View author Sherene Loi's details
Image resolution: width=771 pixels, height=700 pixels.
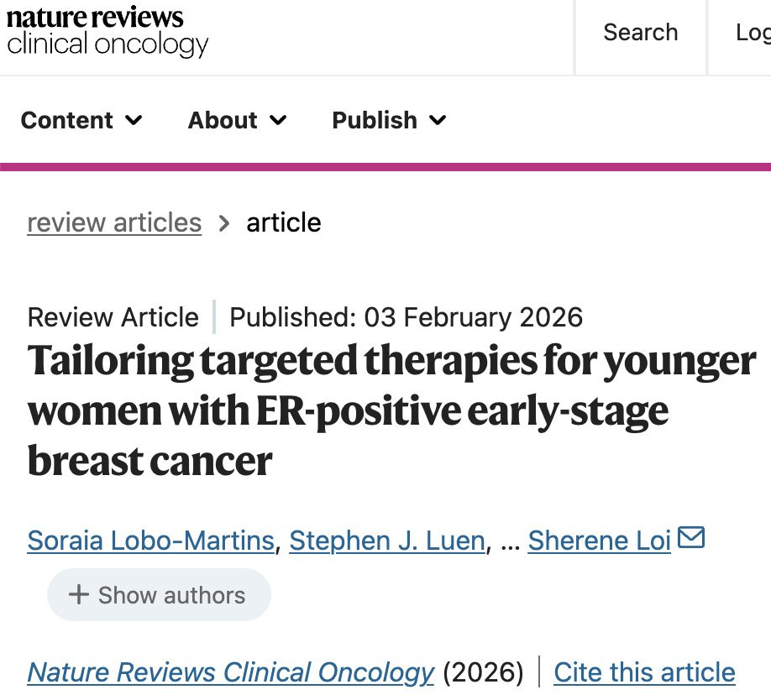click(x=599, y=541)
